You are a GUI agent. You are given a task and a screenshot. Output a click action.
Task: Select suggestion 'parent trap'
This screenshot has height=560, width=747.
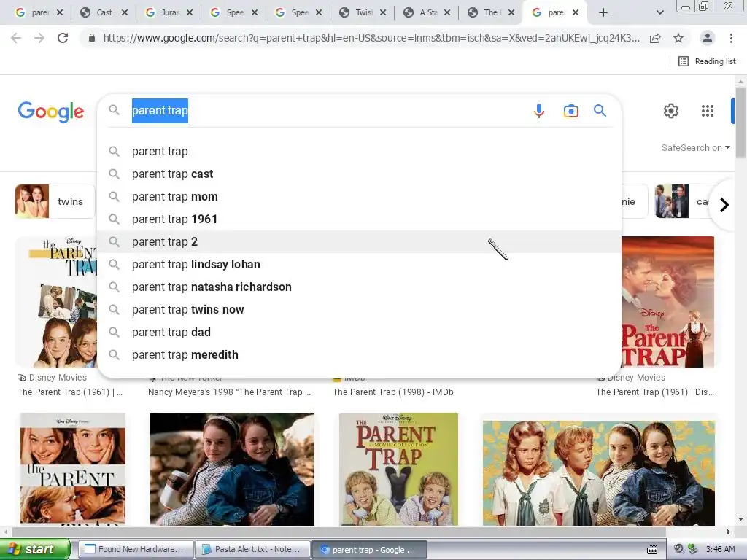[x=359, y=152]
